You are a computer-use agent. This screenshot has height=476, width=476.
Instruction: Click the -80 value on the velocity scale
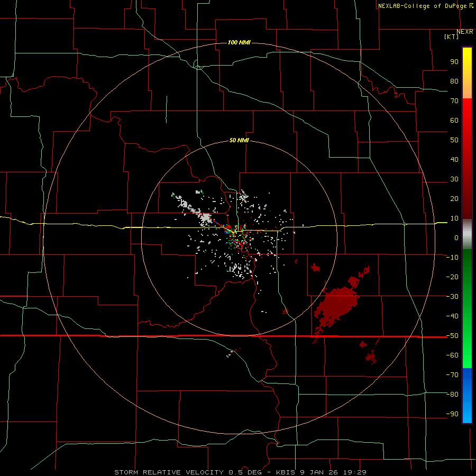tap(452, 395)
